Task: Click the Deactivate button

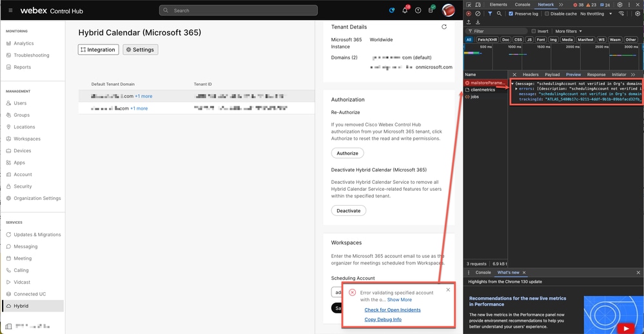Action: pos(348,210)
